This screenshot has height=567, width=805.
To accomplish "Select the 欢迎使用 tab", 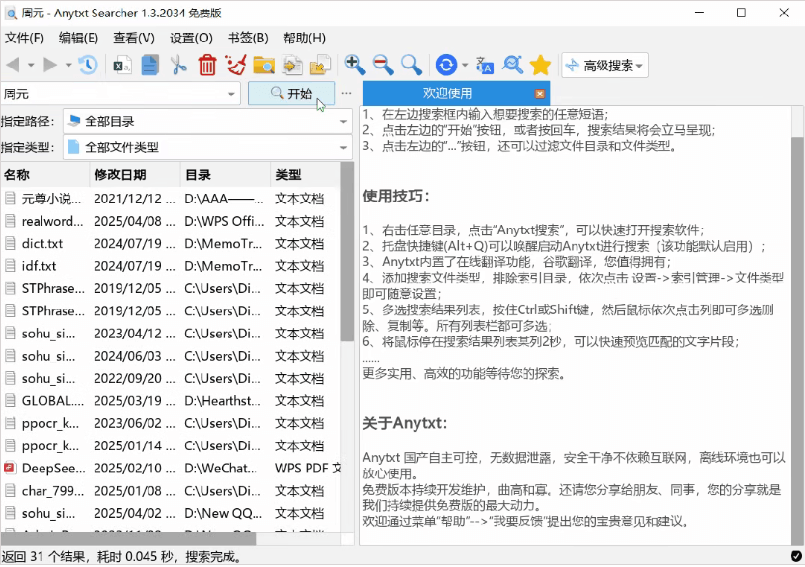I will point(456,93).
